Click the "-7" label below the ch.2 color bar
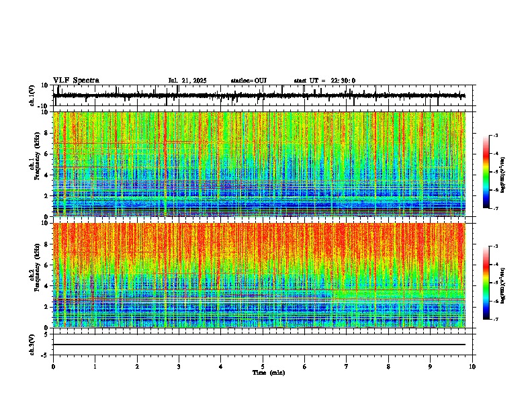532x411 pixels. (x=495, y=319)
